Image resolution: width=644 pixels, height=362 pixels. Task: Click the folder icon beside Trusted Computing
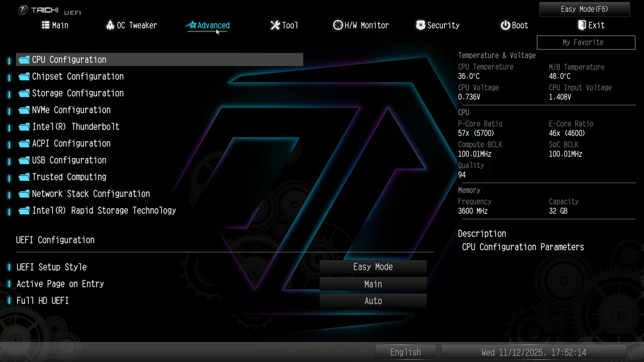tap(24, 177)
